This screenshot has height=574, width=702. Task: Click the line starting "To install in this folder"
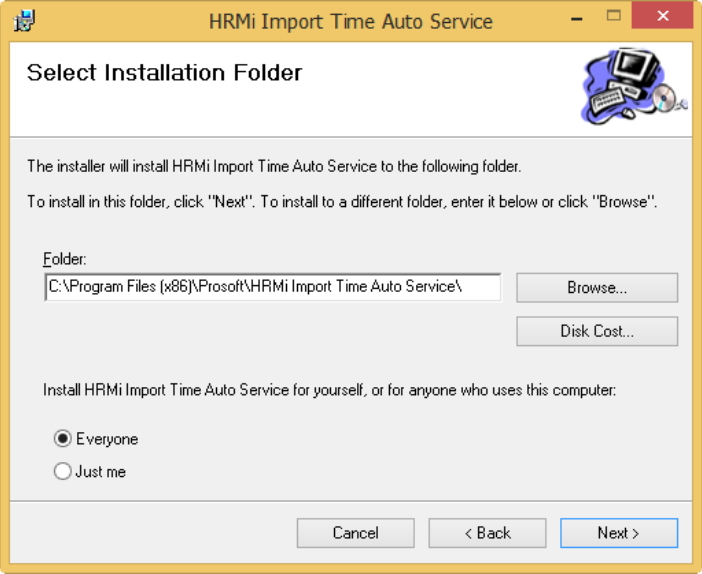(x=342, y=202)
